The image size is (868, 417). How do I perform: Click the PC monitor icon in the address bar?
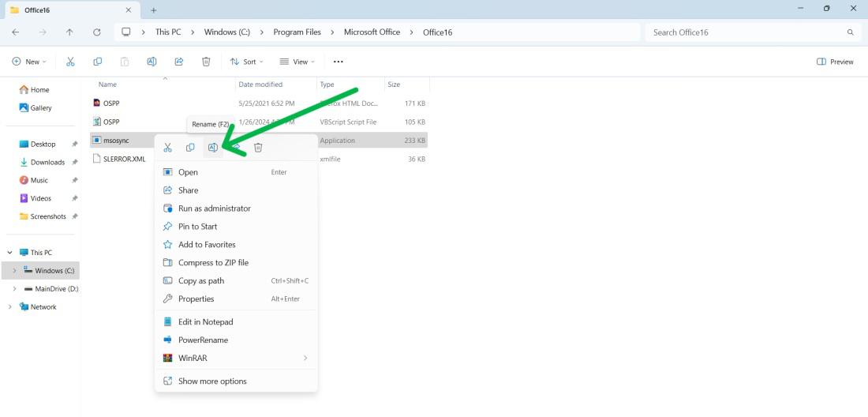click(126, 32)
